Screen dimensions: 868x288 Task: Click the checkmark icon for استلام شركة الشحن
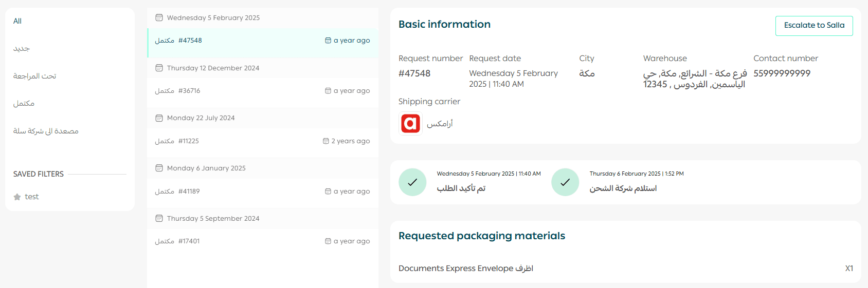click(565, 182)
